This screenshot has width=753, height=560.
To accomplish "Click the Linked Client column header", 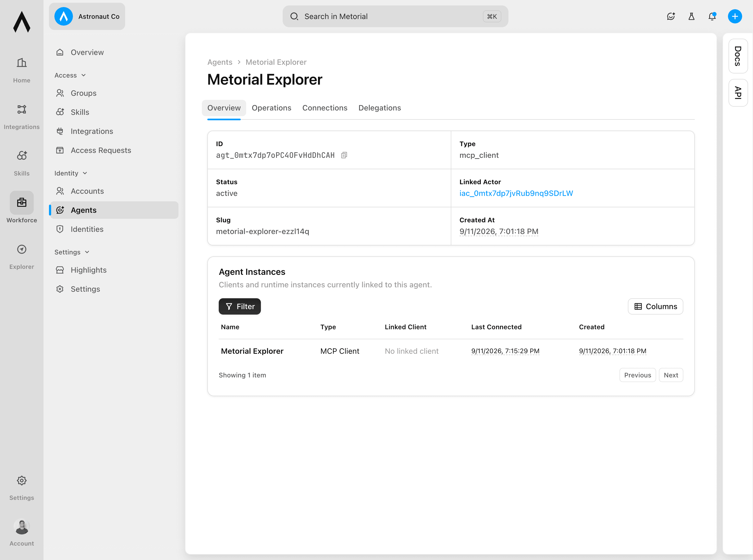I will [x=405, y=327].
